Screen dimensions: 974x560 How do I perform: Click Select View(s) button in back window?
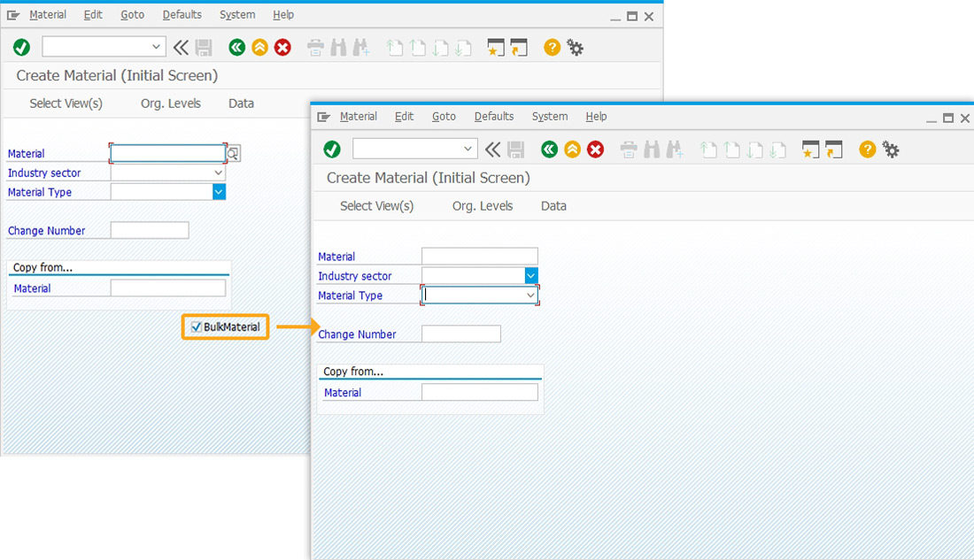click(x=66, y=104)
